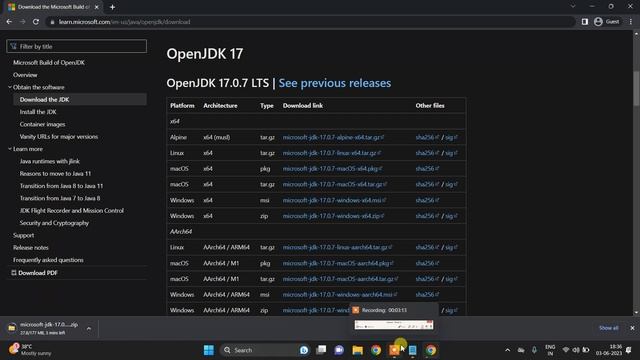Download microsoft-jdk-17.0.7-macOS-x64.tar.gz
This screenshot has height=360, width=640.
coord(334,184)
